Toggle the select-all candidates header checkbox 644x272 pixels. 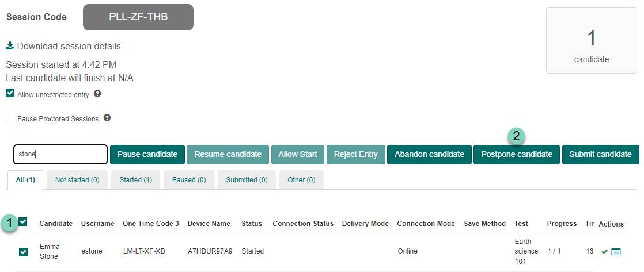click(x=23, y=222)
